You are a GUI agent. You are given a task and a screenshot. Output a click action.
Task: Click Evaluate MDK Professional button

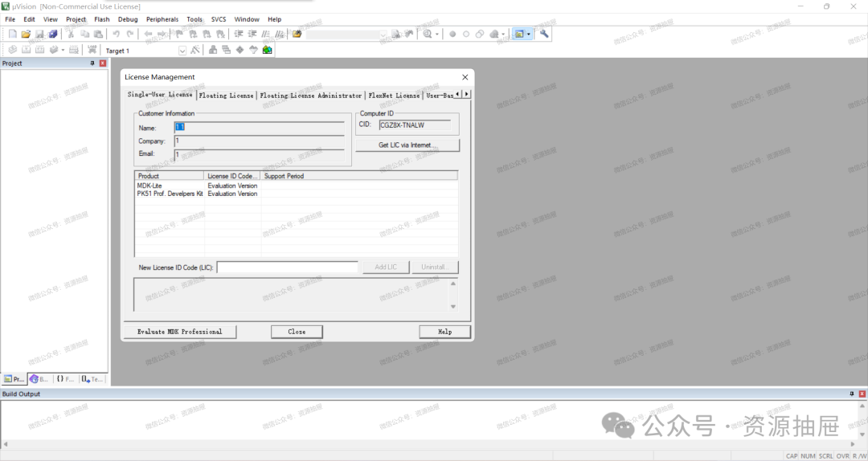[x=180, y=332]
